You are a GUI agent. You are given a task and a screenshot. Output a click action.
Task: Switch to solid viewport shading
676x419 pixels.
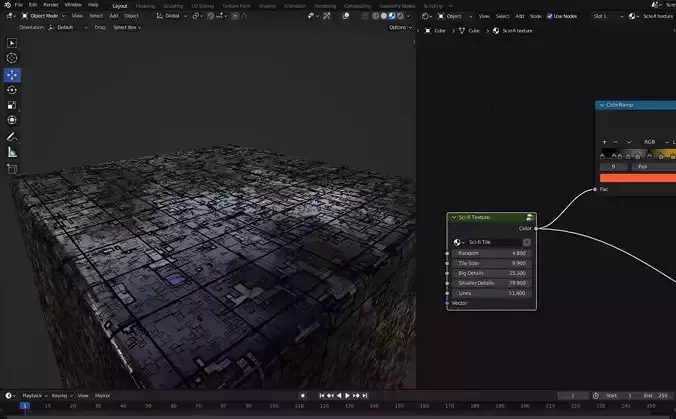coord(384,16)
